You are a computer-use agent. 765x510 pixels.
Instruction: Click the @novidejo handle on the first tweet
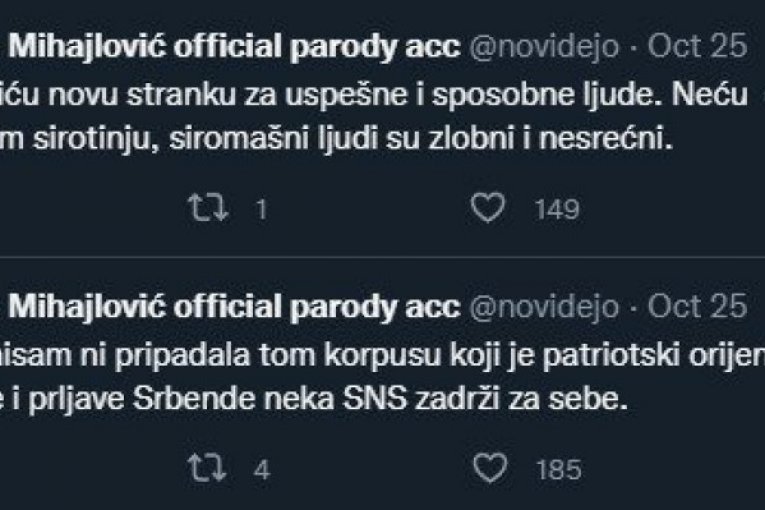(x=544, y=46)
